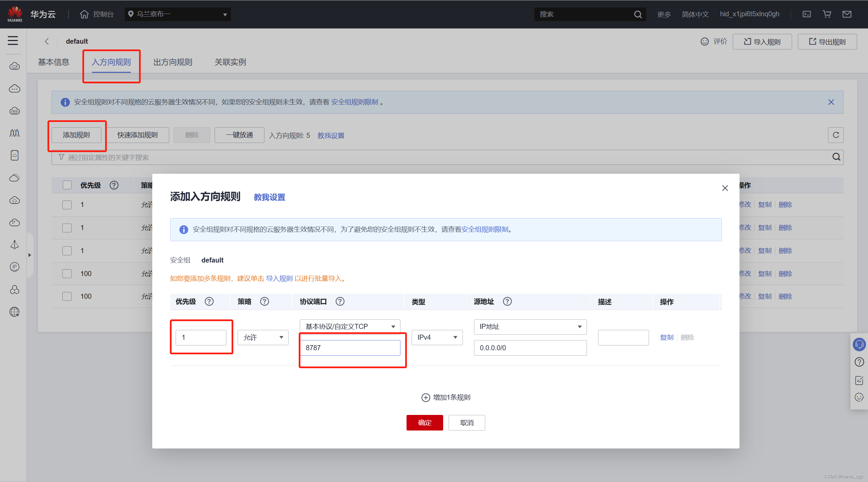Screen dimensions: 868x482
Task: Open the globe sidebar icon
Action: pos(15,312)
